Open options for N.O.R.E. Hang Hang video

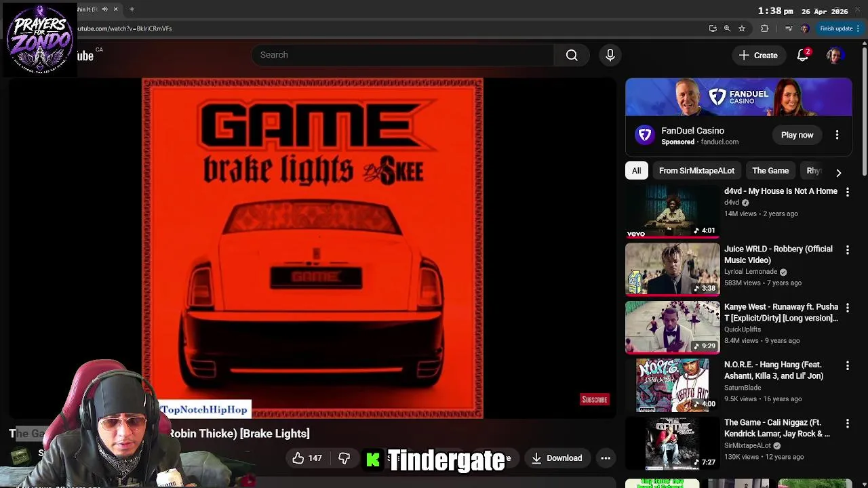(x=847, y=366)
